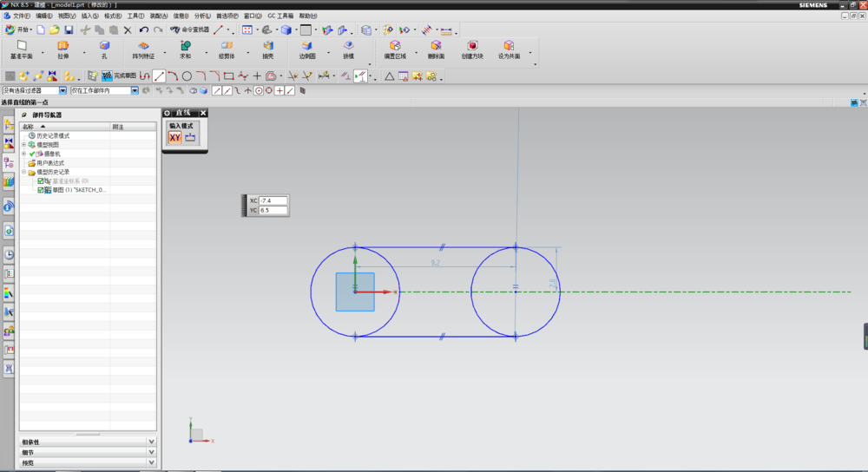
Task: Open the 插入 (Insert) menu
Action: point(89,16)
